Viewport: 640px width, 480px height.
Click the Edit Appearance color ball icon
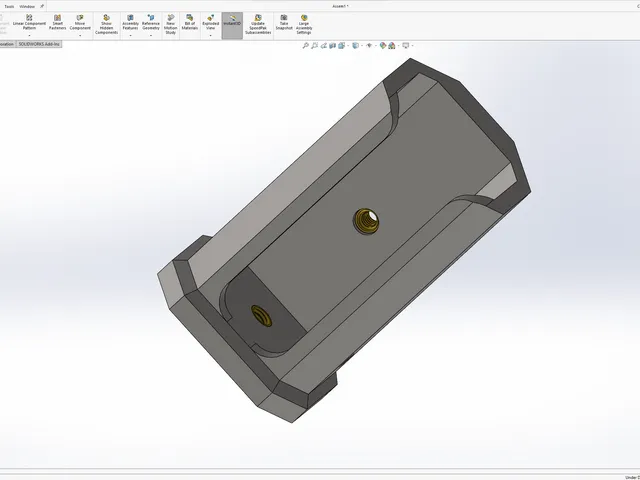tap(383, 46)
